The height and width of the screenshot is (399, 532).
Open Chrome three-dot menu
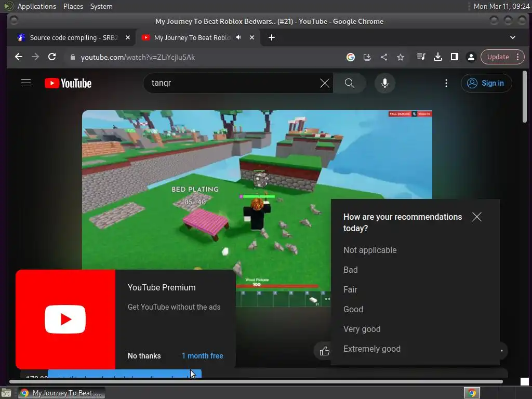517,57
